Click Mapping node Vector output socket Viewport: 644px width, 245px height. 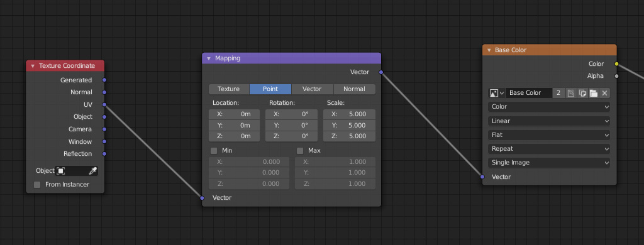point(381,72)
